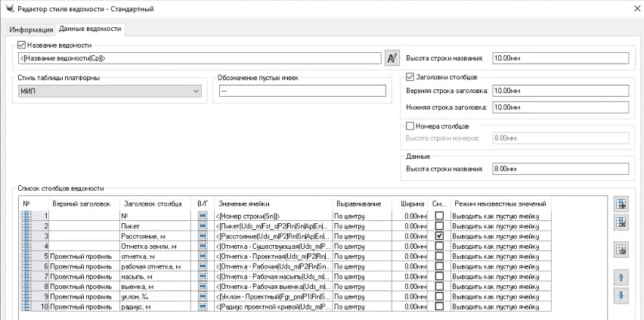Disable the Заголовки столбцов checkbox
The image size is (644, 320).
(410, 76)
